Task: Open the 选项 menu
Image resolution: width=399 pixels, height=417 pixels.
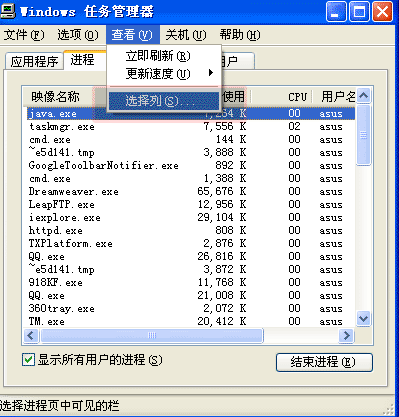Action: coord(78,35)
